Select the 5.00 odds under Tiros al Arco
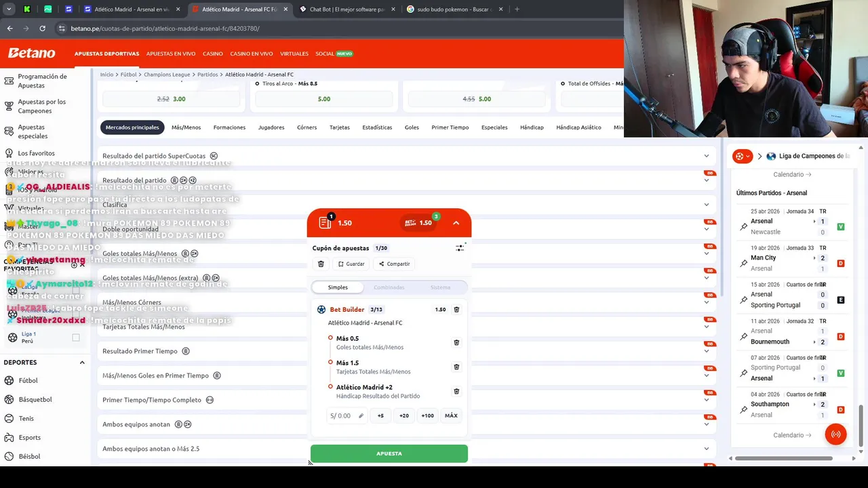 tap(324, 99)
